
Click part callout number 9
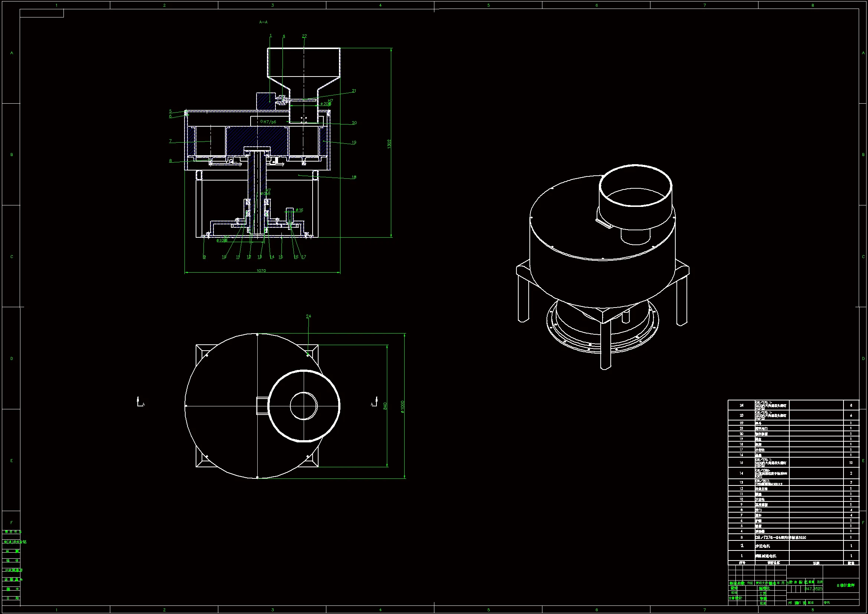(x=205, y=257)
